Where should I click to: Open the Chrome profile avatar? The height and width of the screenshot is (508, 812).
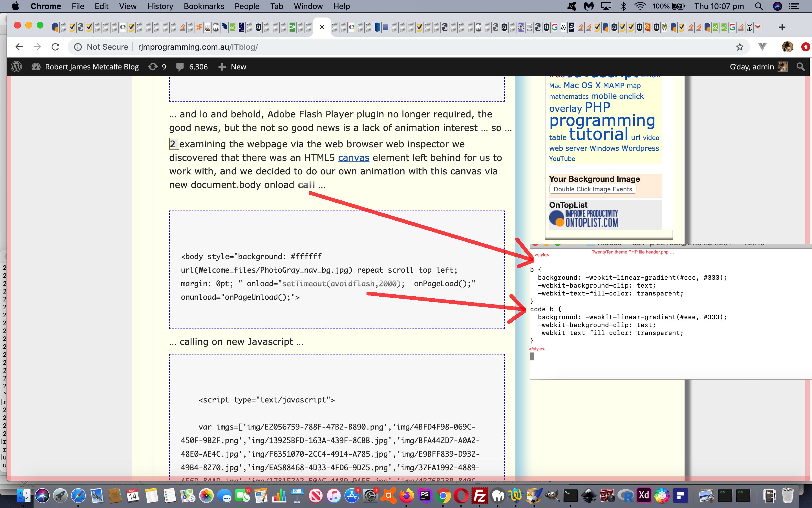coord(787,47)
